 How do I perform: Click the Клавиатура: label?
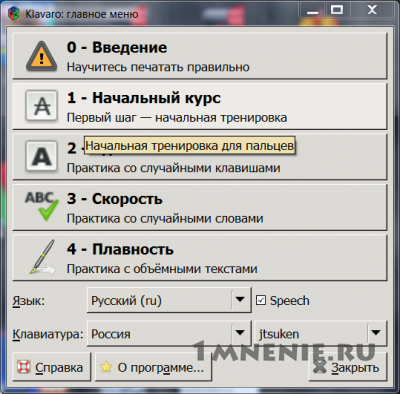pyautogui.click(x=48, y=334)
